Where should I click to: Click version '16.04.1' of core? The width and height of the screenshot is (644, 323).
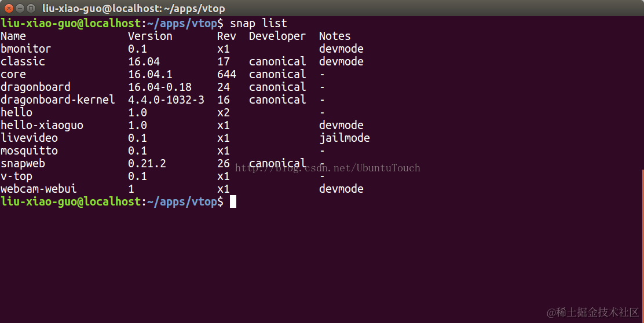150,74
